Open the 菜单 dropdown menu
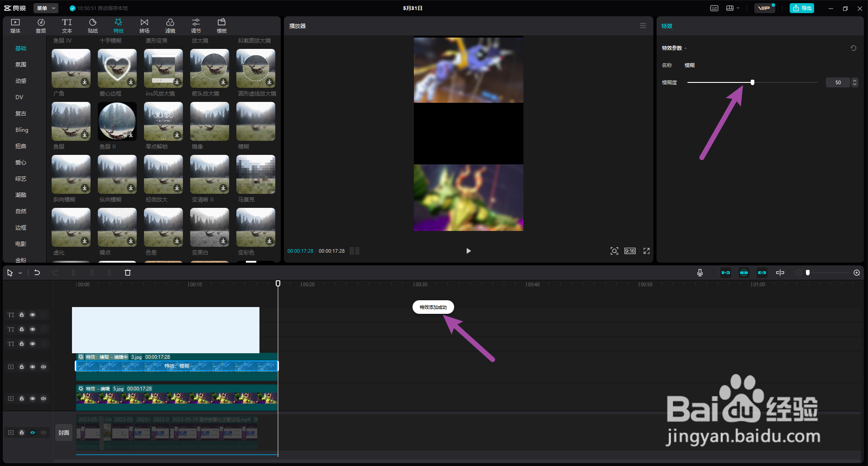 click(46, 8)
